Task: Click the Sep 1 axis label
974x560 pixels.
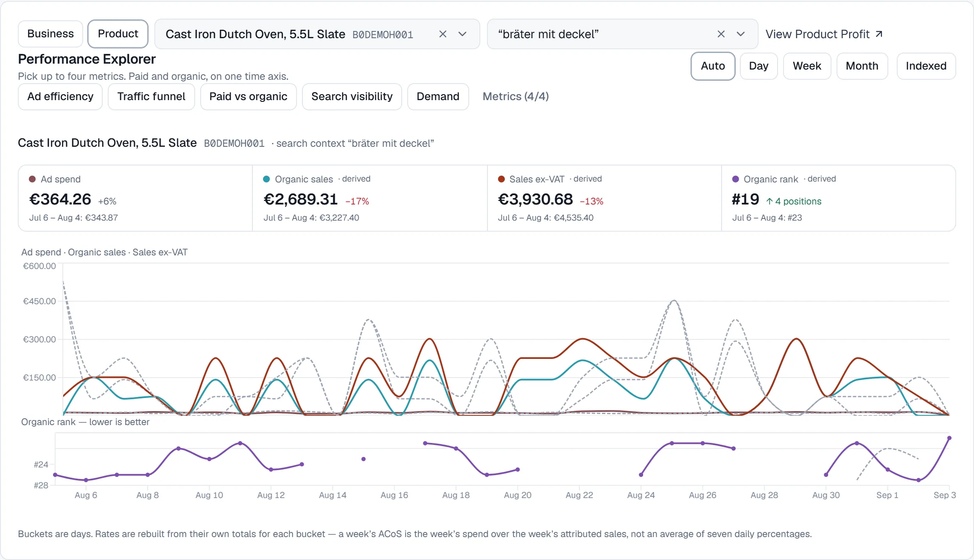Action: coord(887,495)
